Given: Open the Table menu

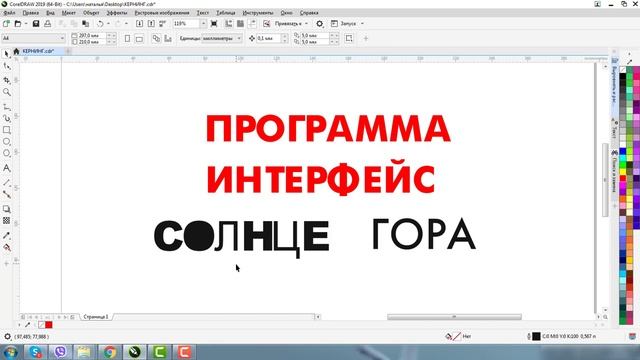Looking at the screenshot, I should pos(226,13).
